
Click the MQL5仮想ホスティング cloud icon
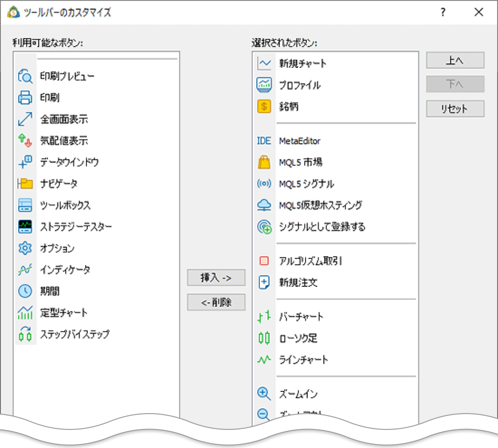264,205
